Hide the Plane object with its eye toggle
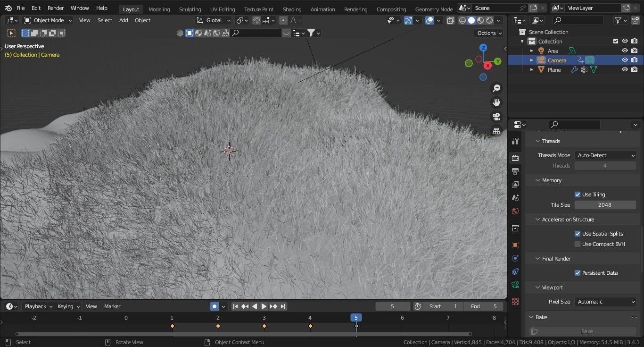 pos(625,69)
